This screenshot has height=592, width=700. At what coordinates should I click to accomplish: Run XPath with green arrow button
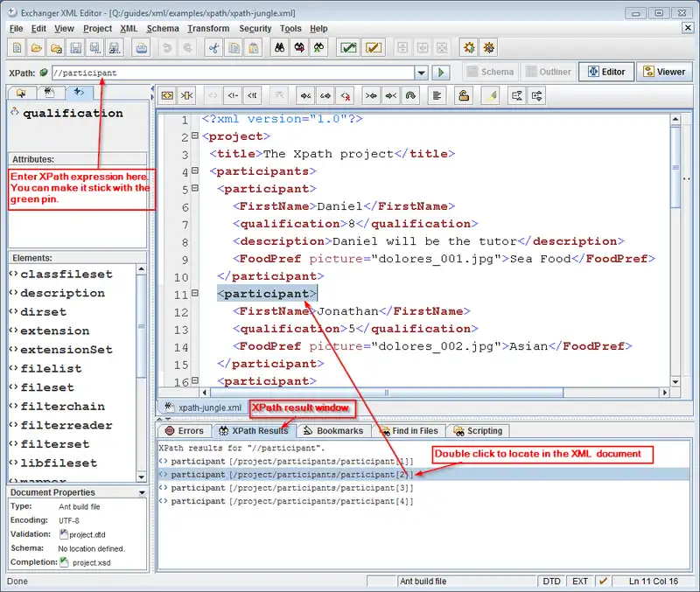click(x=442, y=73)
